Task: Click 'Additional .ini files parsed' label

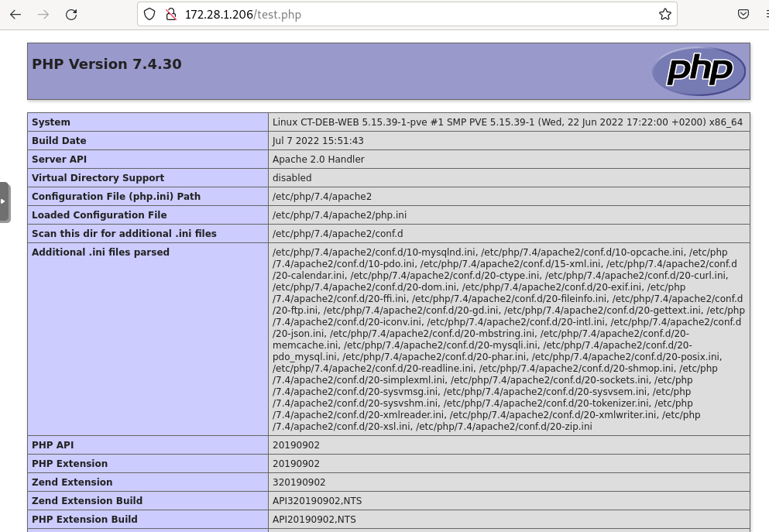Action: pyautogui.click(x=101, y=252)
